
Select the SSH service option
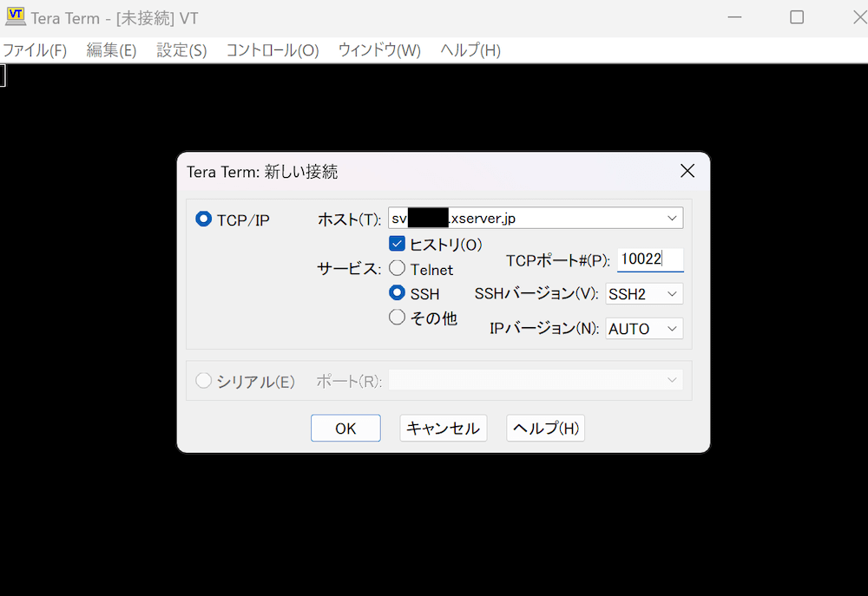coord(397,292)
